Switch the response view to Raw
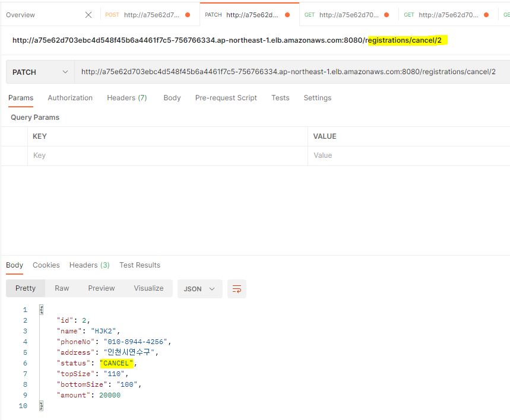510x420 pixels. coord(62,288)
